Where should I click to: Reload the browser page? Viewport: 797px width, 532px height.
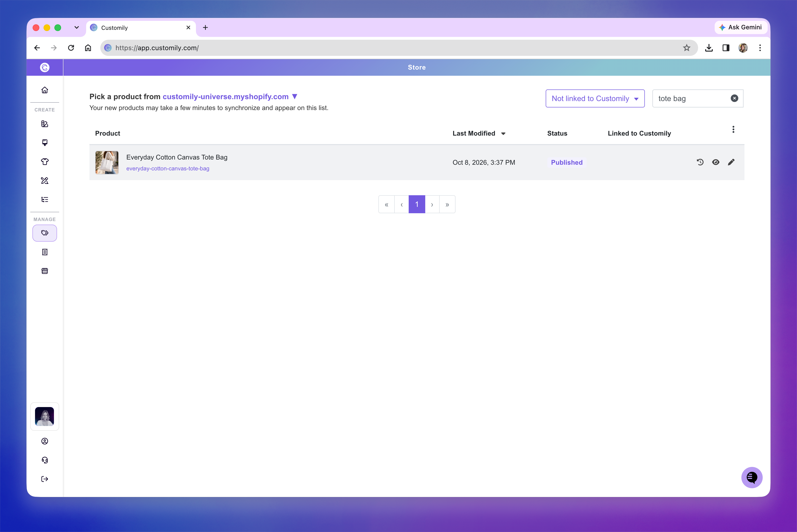[71, 48]
